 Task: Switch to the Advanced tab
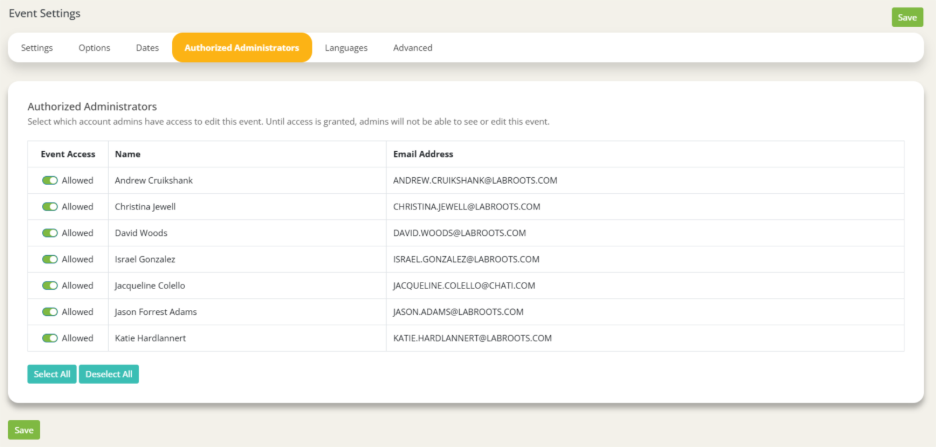[x=412, y=48]
